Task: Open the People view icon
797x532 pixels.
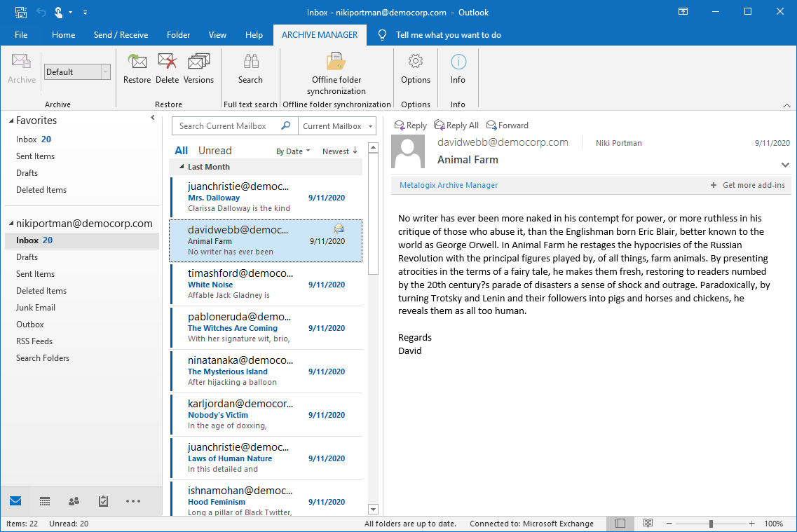Action: click(74, 501)
